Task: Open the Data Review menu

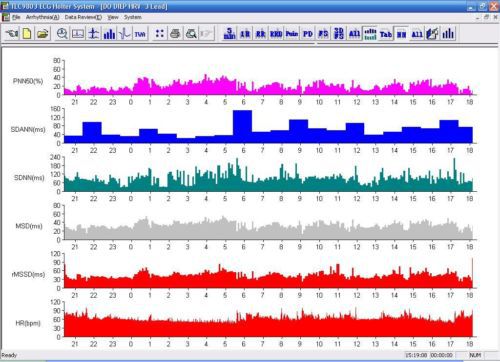Action: 83,17
